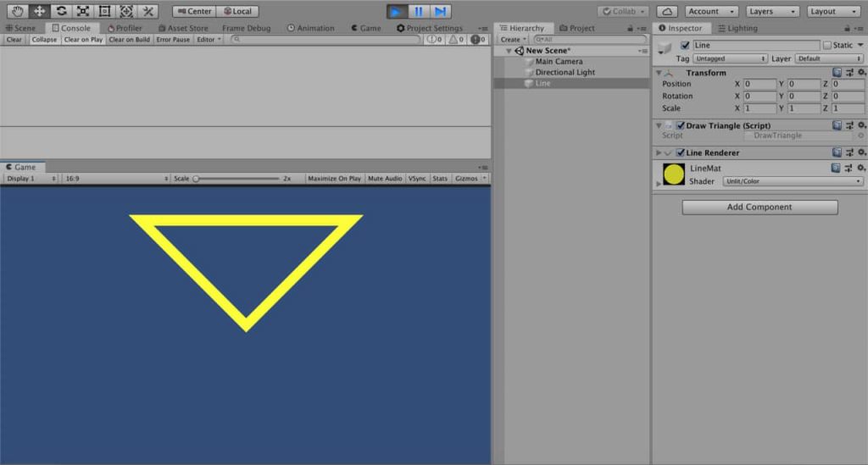The image size is (868, 465).
Task: Open Line Renderer gear menu
Action: pos(861,152)
